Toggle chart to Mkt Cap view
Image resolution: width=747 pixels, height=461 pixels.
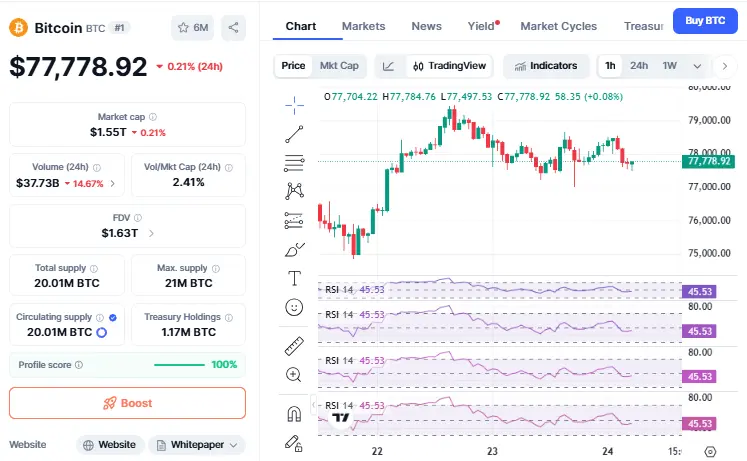(339, 66)
